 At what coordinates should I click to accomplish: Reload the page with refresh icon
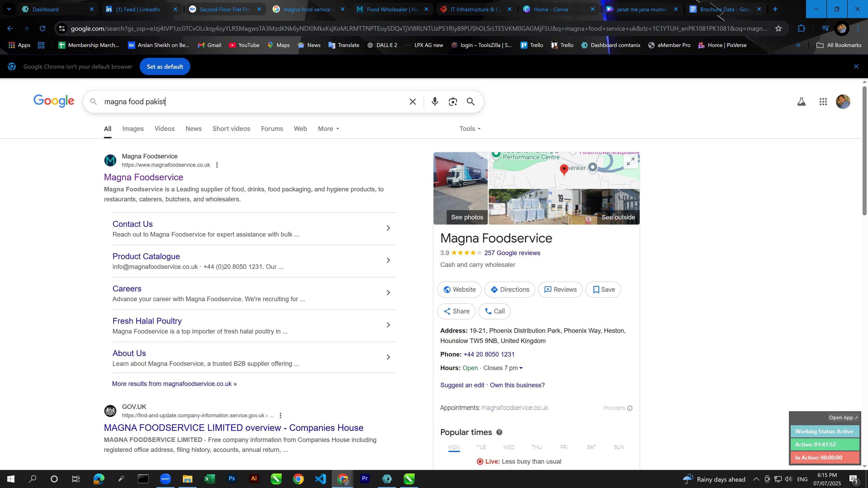click(42, 29)
